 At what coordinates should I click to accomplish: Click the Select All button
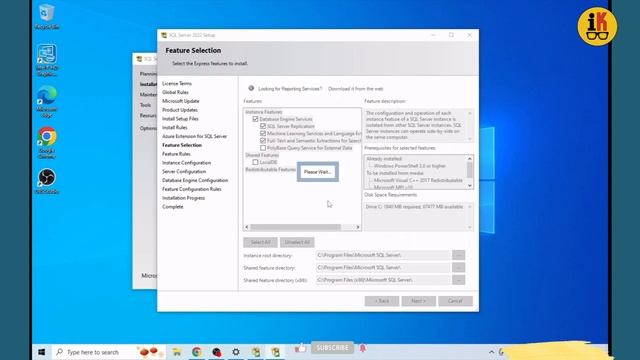pyautogui.click(x=260, y=242)
